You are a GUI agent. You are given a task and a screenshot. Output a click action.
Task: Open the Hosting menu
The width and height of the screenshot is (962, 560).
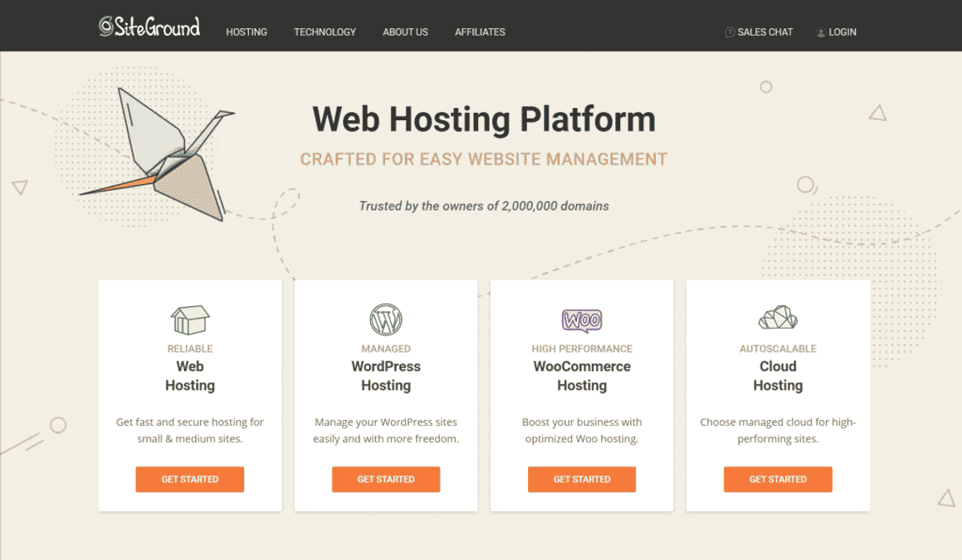[247, 32]
